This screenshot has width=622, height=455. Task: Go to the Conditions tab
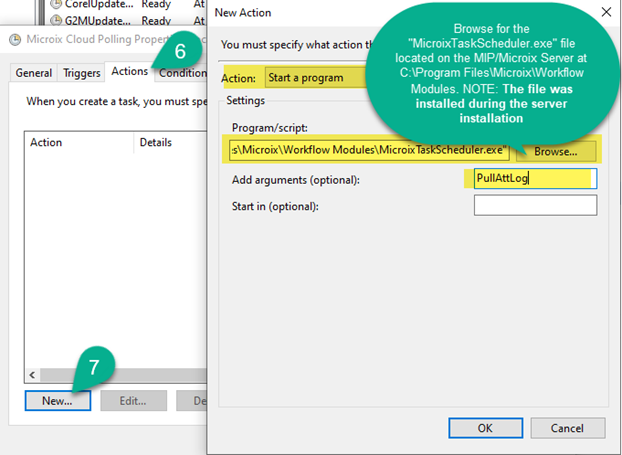tap(183, 72)
